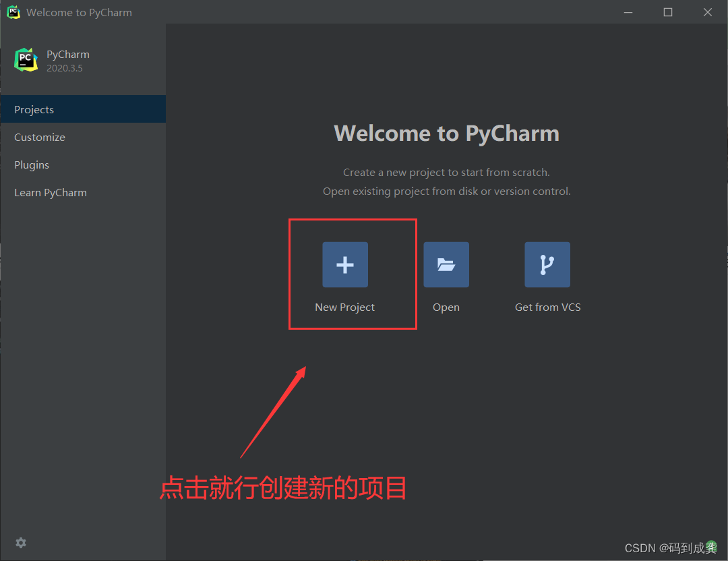Click the Get from VCS label
728x561 pixels.
tap(547, 307)
